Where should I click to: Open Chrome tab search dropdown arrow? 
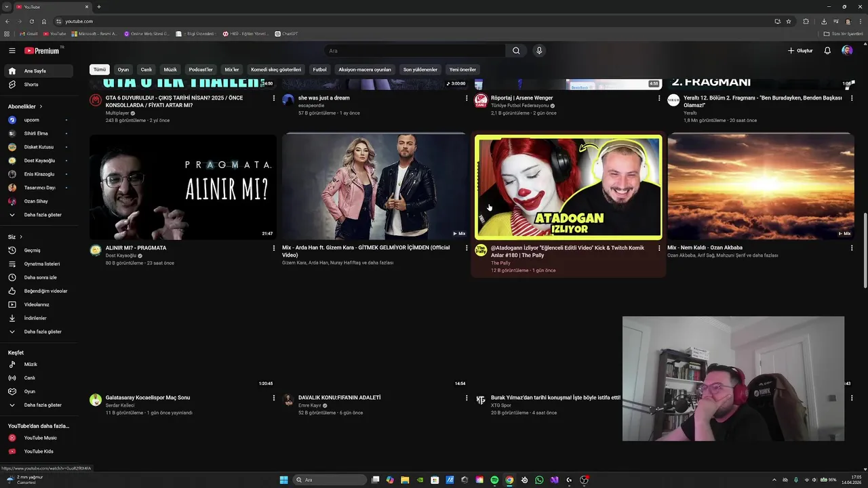(x=7, y=7)
